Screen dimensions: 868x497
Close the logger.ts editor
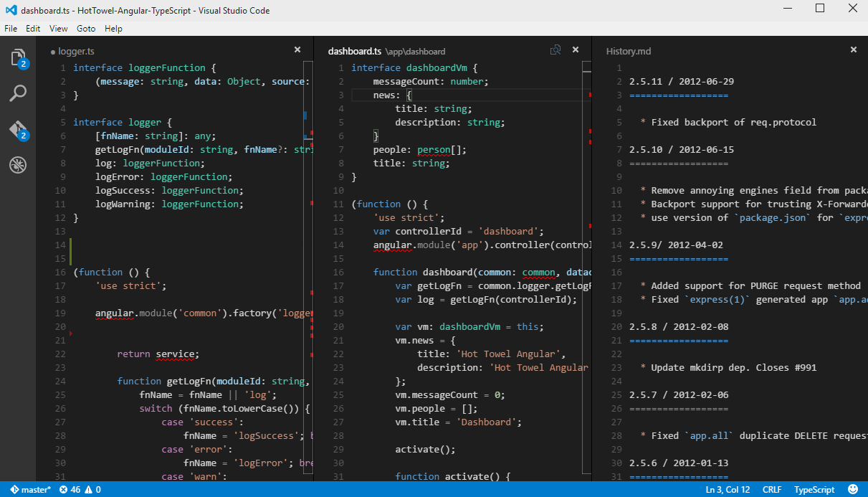point(297,50)
